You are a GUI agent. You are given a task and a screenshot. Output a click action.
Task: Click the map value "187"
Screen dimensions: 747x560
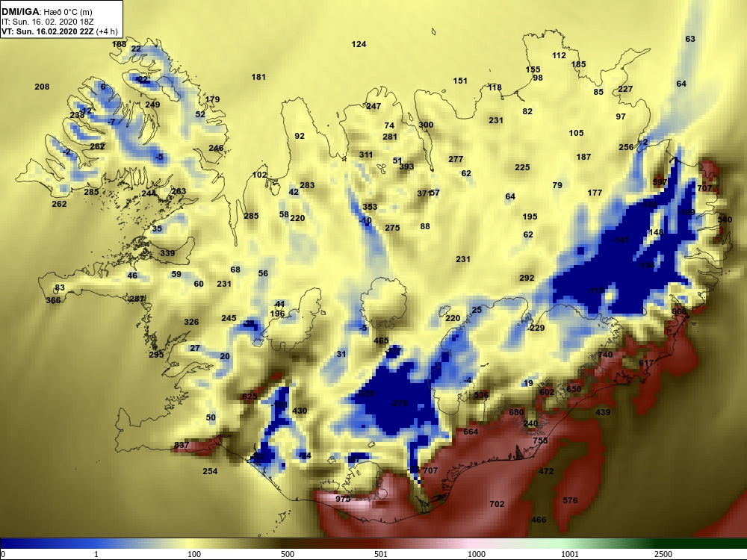click(583, 157)
